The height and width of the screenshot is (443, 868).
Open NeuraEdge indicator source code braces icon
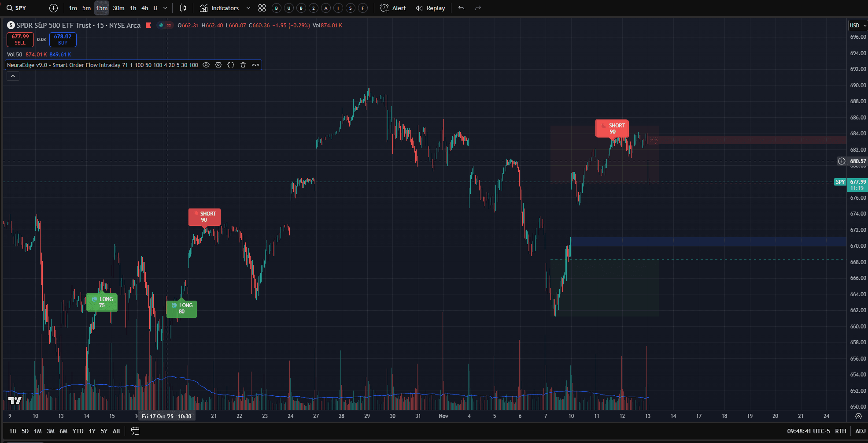(231, 65)
